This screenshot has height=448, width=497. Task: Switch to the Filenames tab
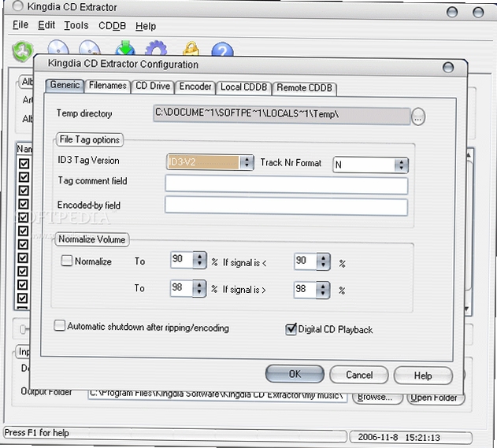[x=107, y=86]
